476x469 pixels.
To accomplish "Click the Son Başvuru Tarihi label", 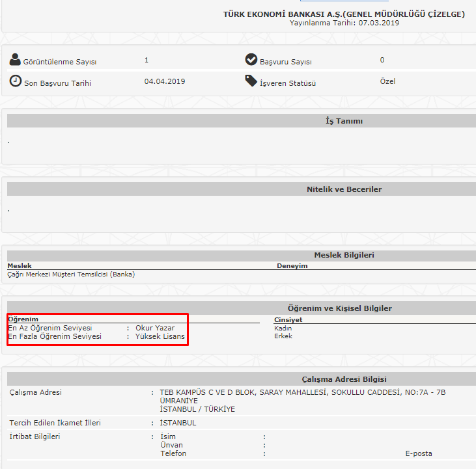I will (58, 83).
